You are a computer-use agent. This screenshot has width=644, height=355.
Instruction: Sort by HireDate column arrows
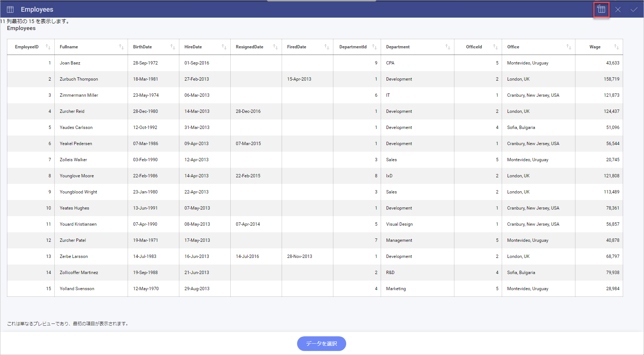point(224,47)
